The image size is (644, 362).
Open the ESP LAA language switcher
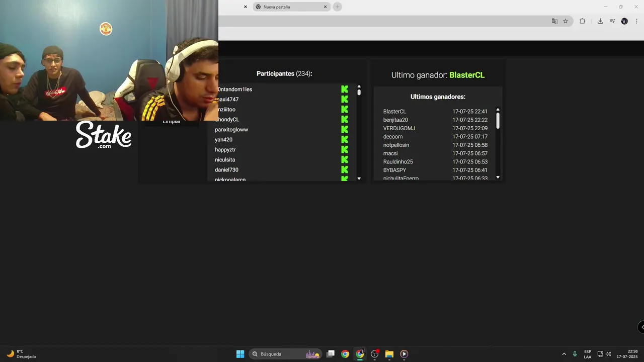[588, 354]
